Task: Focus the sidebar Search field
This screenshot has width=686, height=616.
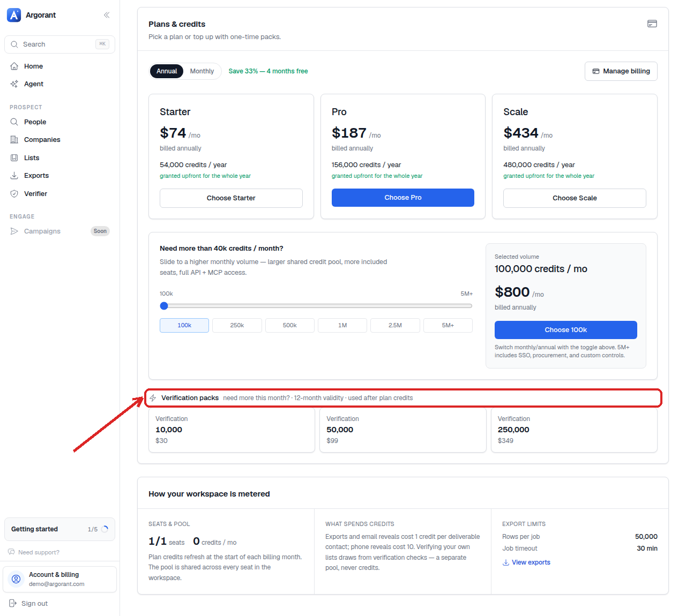Action: point(59,44)
